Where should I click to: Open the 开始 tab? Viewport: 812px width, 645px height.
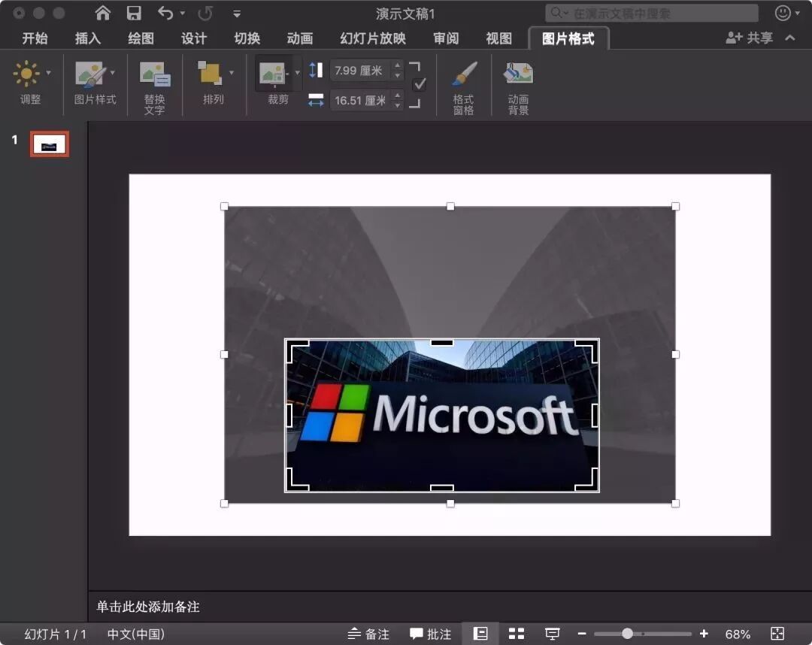[x=35, y=38]
